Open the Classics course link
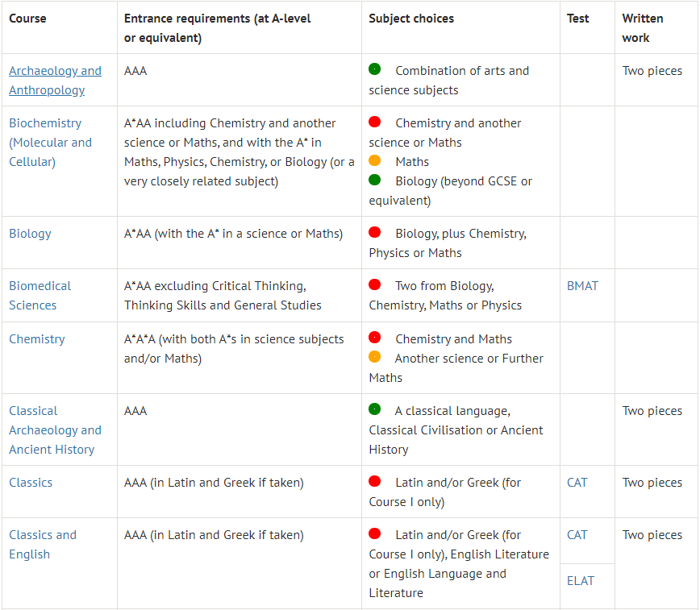This screenshot has width=700, height=610. pos(31,483)
